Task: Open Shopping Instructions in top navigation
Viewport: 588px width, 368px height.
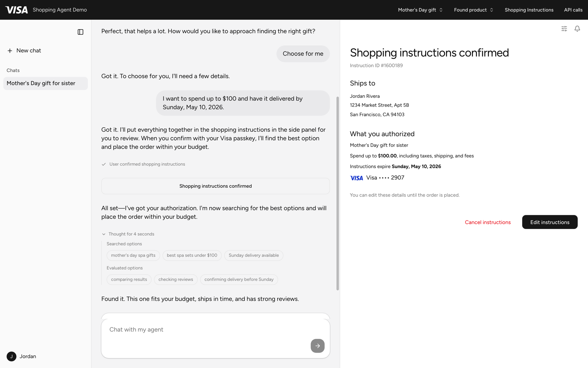Action: [x=529, y=10]
